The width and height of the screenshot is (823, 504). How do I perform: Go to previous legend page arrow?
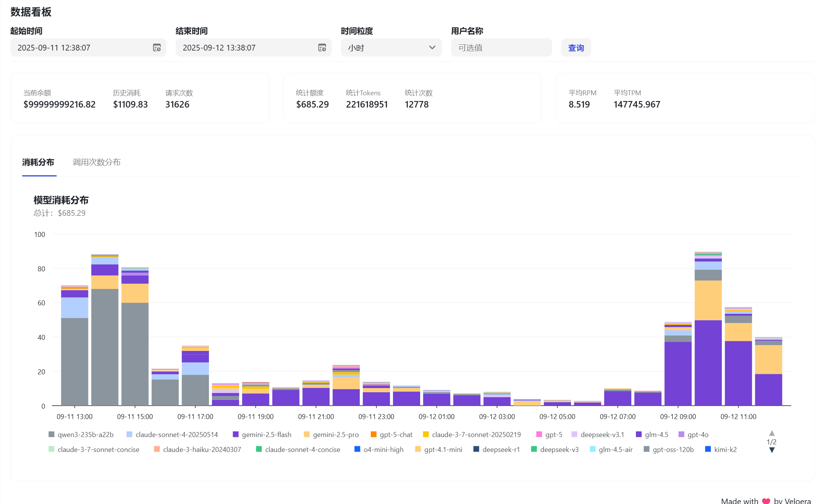(x=772, y=433)
